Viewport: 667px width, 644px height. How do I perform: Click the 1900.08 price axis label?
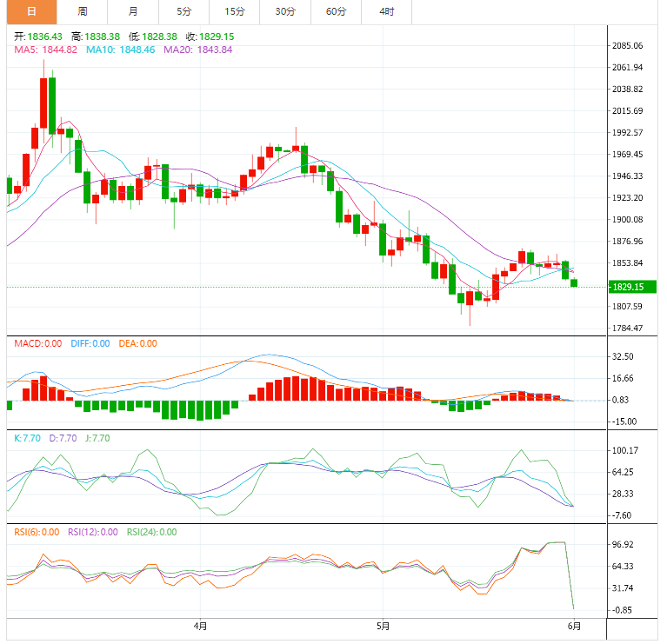[x=628, y=220]
